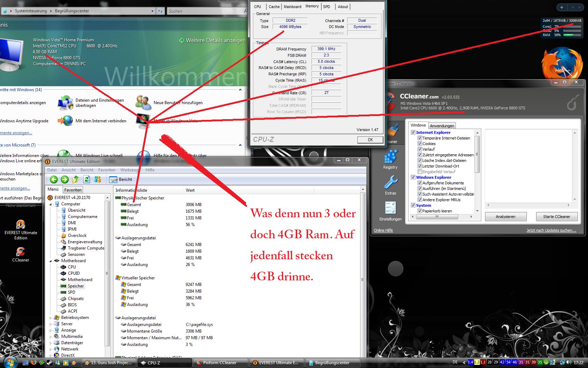Screen dimensions: 588x368
Task: Click Firefox quick launch icon in taskbar
Action: pyautogui.click(x=34, y=362)
